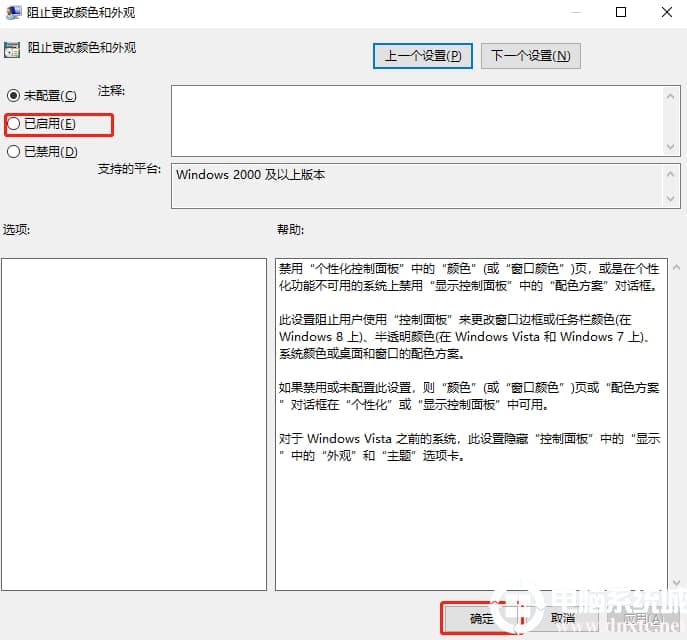Image resolution: width=687 pixels, height=640 pixels.
Task: Maximize the dialog window
Action: 621,12
